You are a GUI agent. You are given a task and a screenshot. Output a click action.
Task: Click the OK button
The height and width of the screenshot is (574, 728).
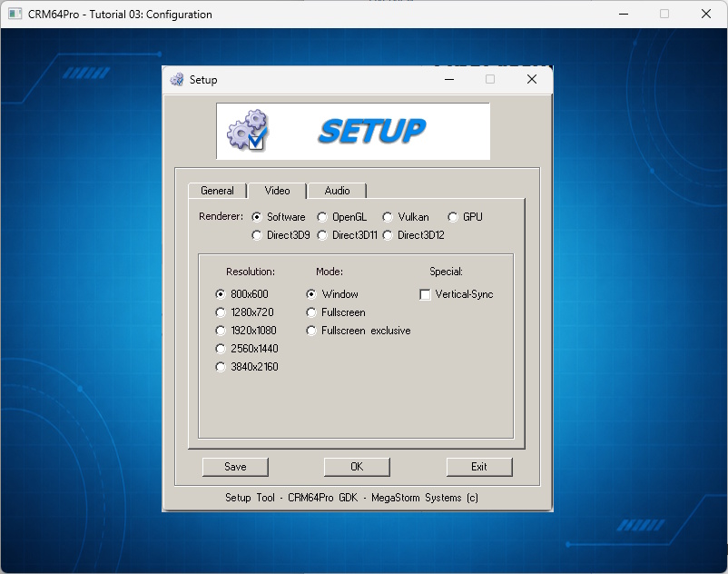pyautogui.click(x=357, y=467)
